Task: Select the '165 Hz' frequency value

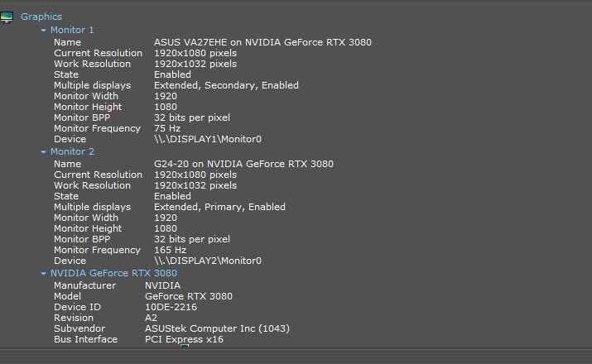Action: pos(171,250)
